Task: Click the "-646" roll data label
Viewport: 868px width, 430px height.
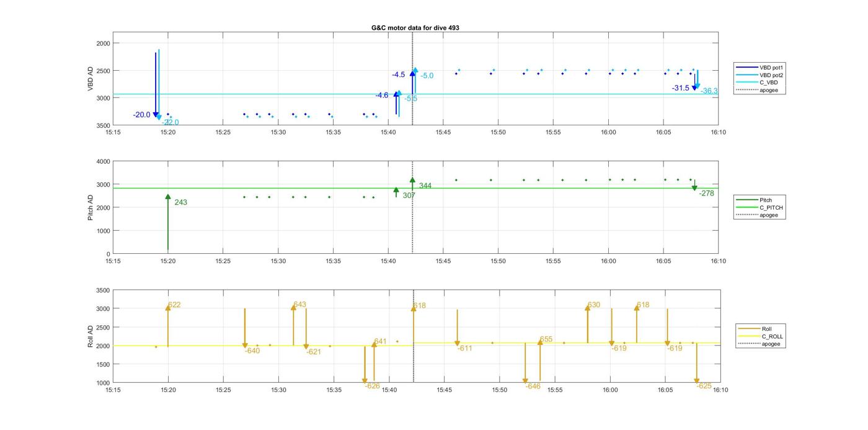Action: pos(533,386)
